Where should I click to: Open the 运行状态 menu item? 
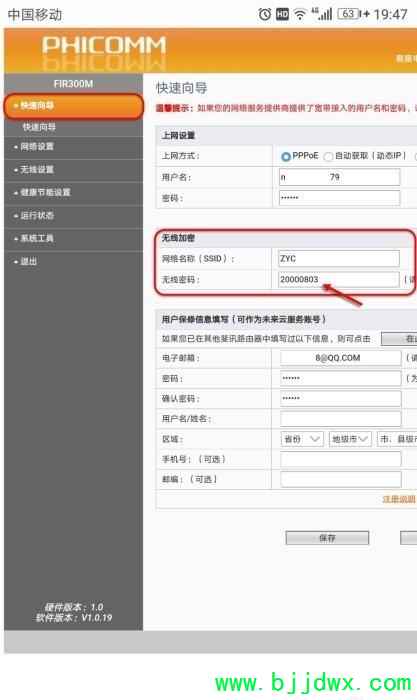(73, 216)
